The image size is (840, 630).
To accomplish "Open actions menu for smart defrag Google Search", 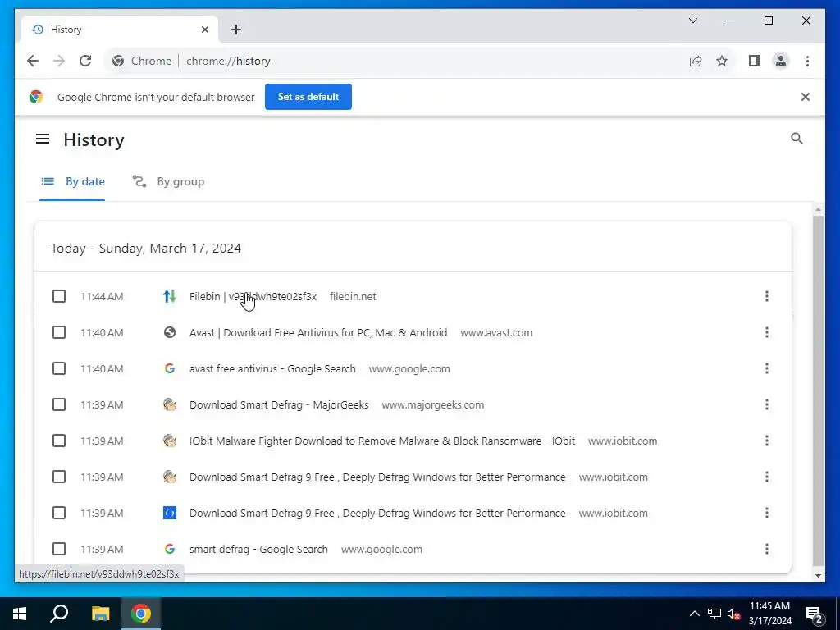I will pos(767,549).
